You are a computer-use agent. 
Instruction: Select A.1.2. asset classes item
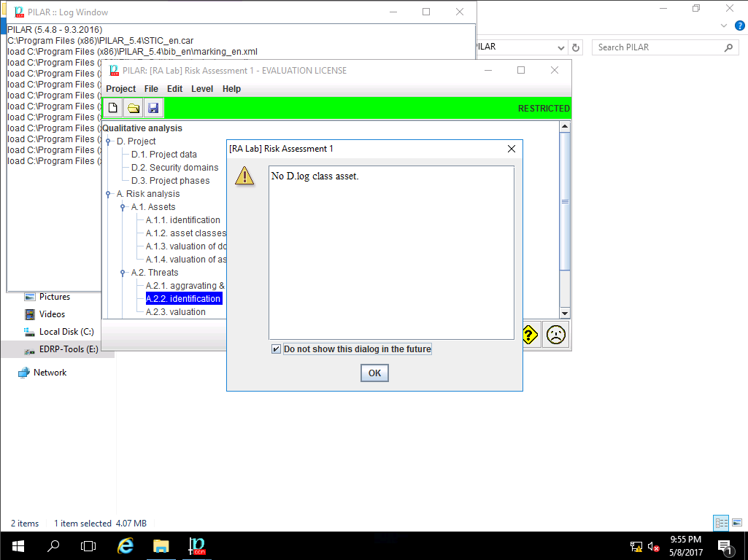click(185, 233)
